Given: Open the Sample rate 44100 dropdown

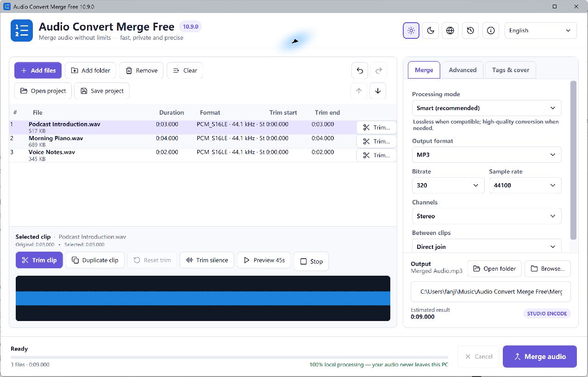Looking at the screenshot, I should 525,185.
